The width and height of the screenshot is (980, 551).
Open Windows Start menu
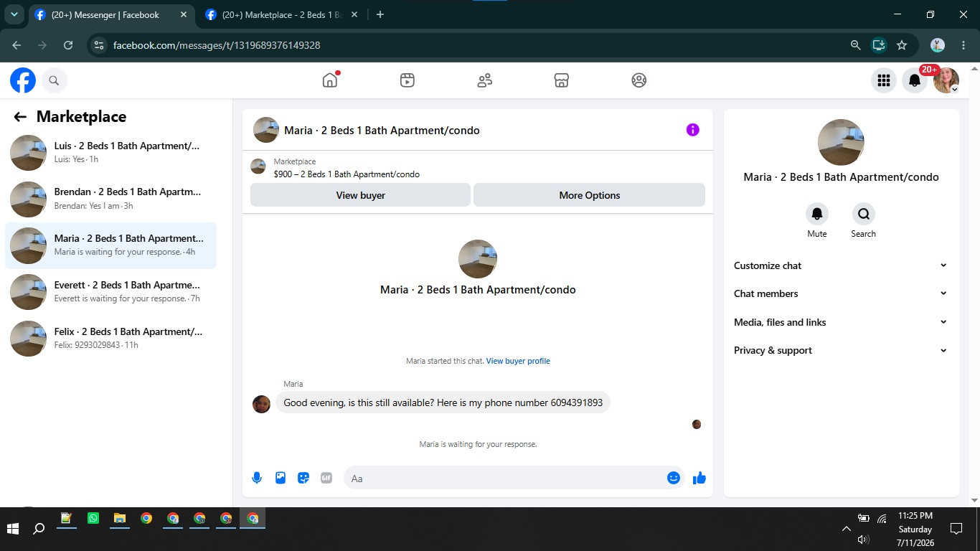[x=12, y=529]
